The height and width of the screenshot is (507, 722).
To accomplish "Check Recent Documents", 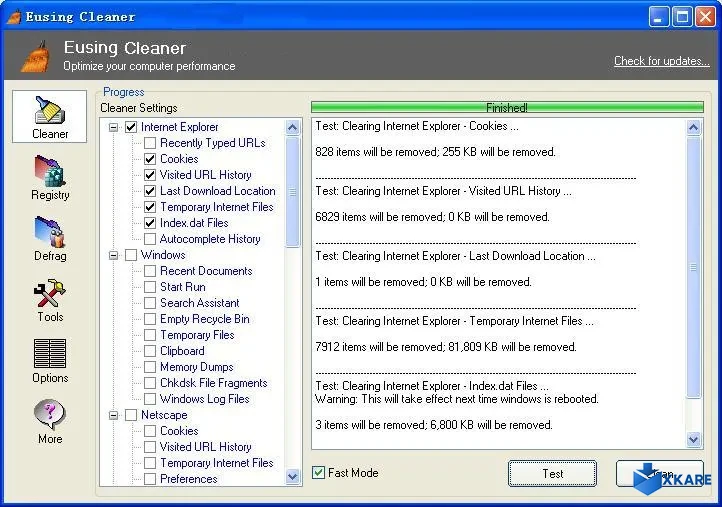I will [150, 271].
